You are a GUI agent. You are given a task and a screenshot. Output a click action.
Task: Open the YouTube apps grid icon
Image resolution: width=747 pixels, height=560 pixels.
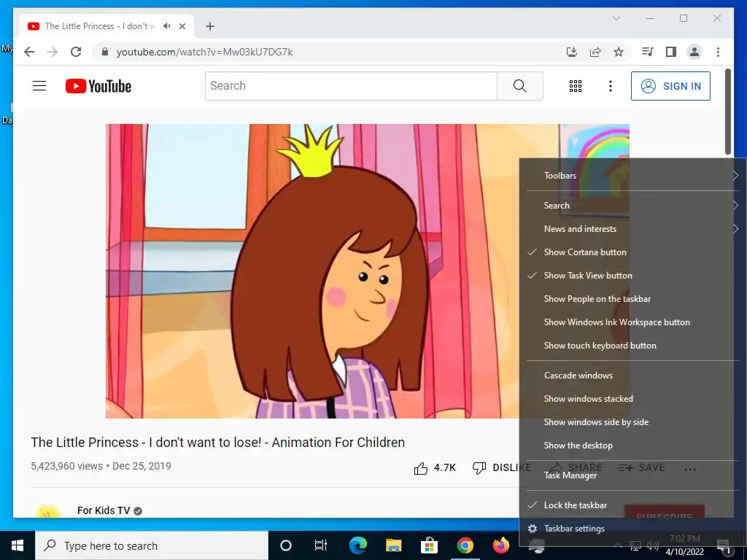pyautogui.click(x=576, y=86)
